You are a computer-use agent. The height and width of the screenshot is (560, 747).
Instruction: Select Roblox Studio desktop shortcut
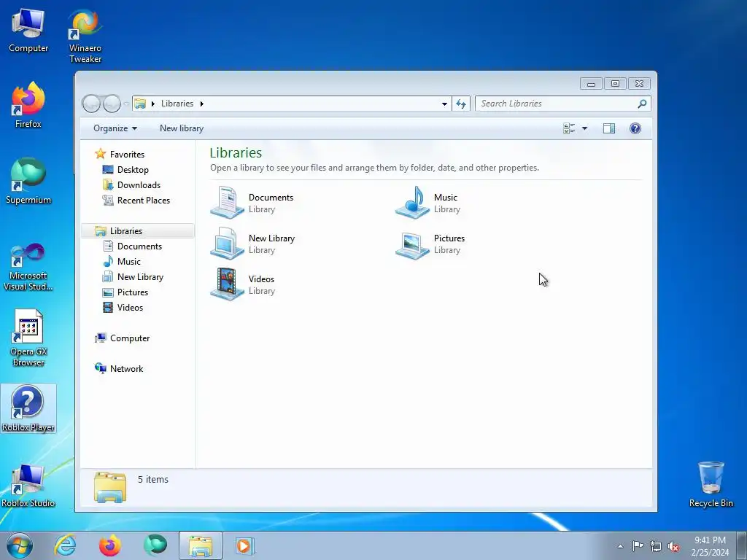click(28, 485)
